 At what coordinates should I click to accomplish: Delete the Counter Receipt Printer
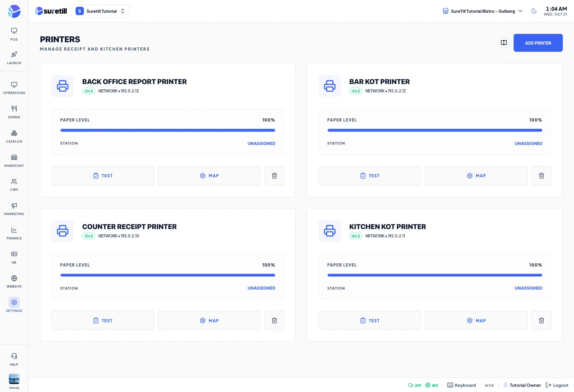click(x=274, y=321)
